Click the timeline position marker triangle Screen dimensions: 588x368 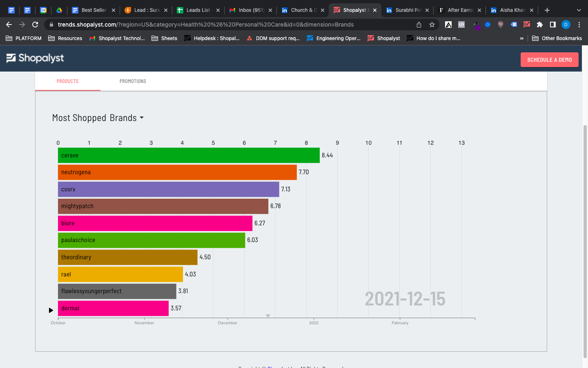[x=268, y=316]
